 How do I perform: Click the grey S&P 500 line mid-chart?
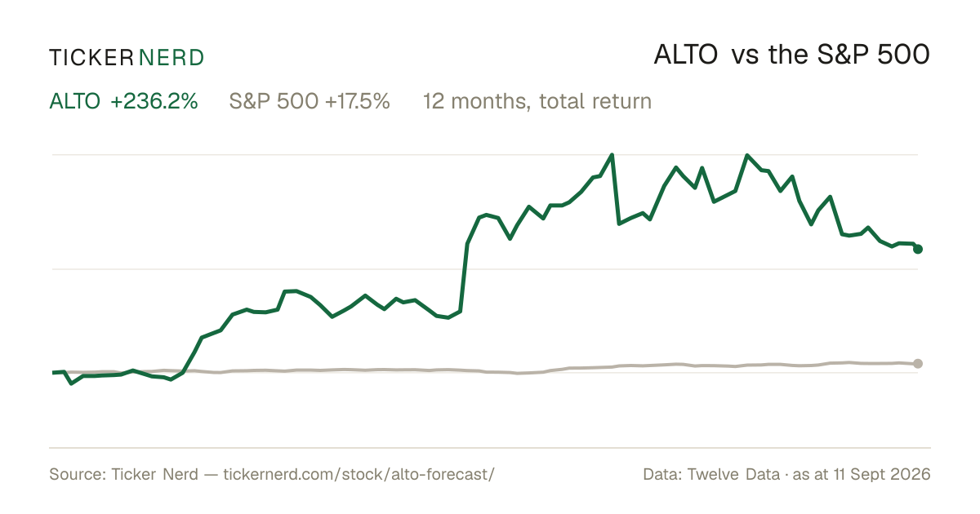pos(490,371)
